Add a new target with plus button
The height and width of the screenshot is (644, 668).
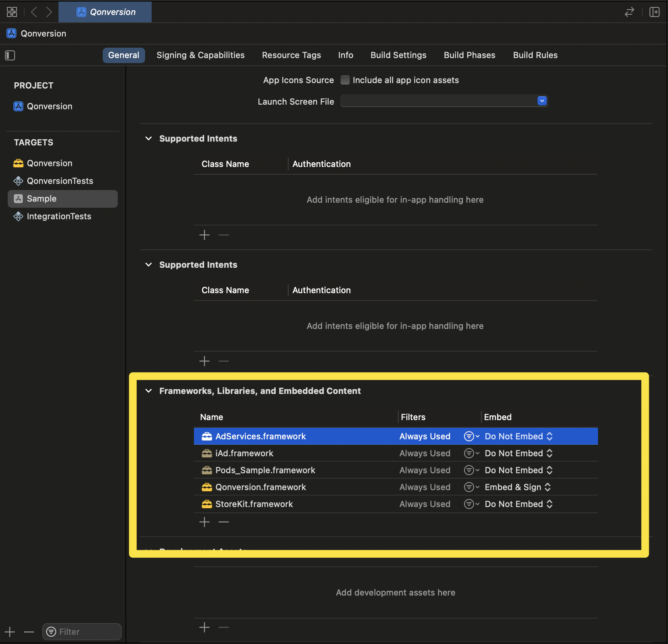(x=10, y=632)
